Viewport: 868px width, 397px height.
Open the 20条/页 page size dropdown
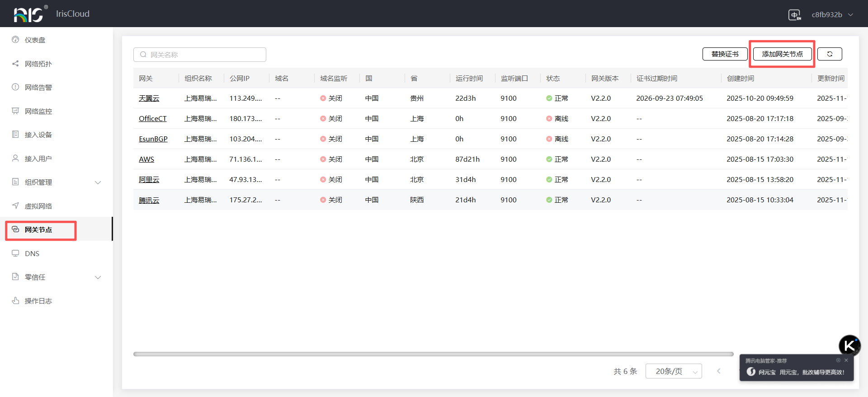673,371
